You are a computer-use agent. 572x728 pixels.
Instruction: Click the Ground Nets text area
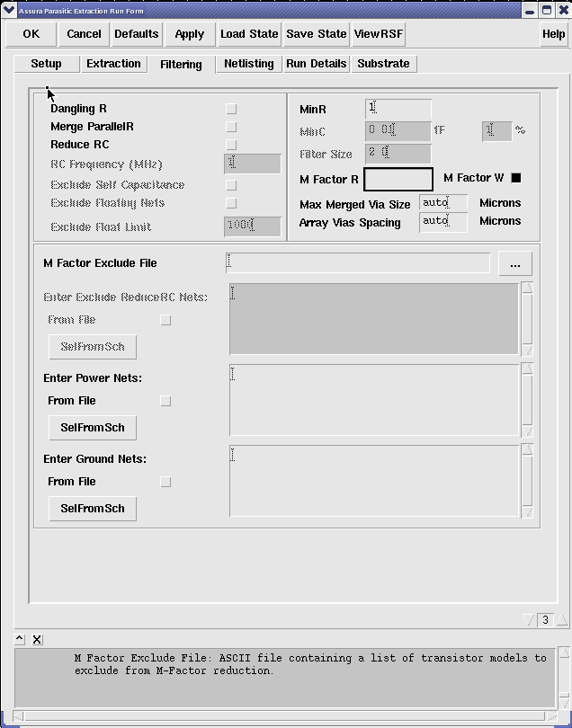[374, 481]
